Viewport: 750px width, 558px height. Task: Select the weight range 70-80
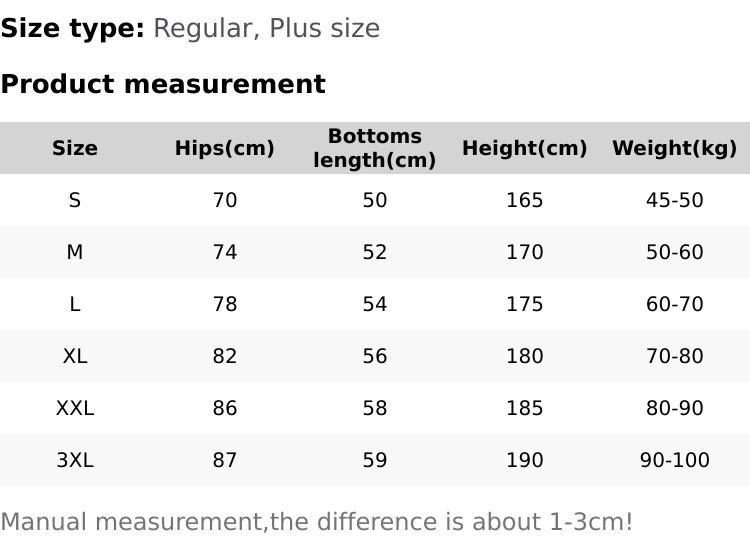(675, 357)
